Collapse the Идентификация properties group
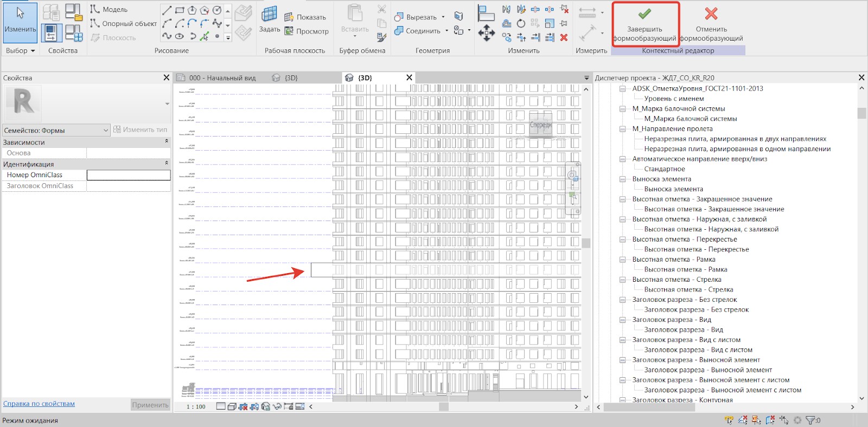Screen dimensions: 868x427 (167, 163)
